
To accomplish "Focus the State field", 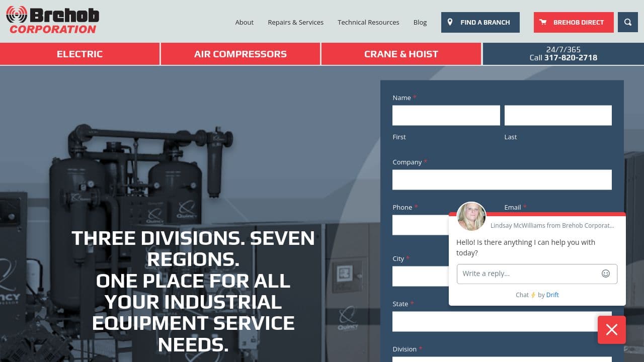I will [x=502, y=321].
